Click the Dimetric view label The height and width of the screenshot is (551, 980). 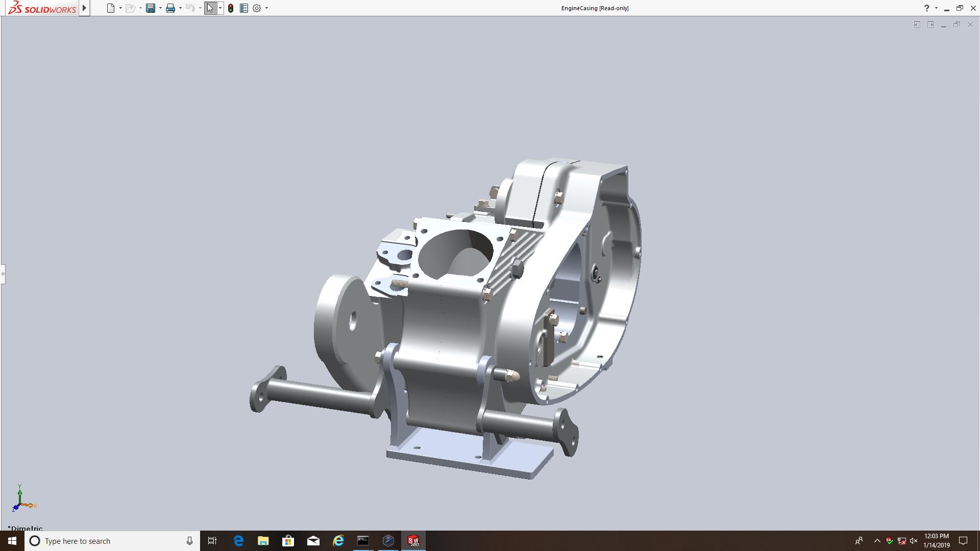(26, 528)
